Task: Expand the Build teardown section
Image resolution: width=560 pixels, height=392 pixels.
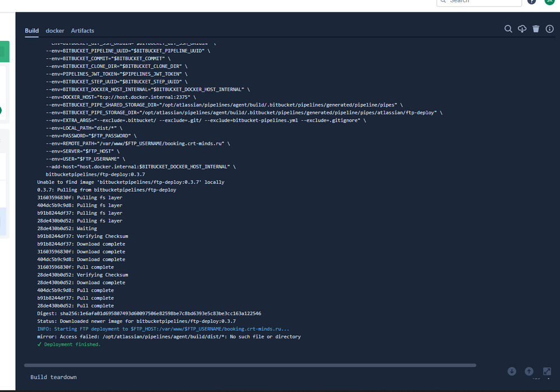Action: pos(53,377)
